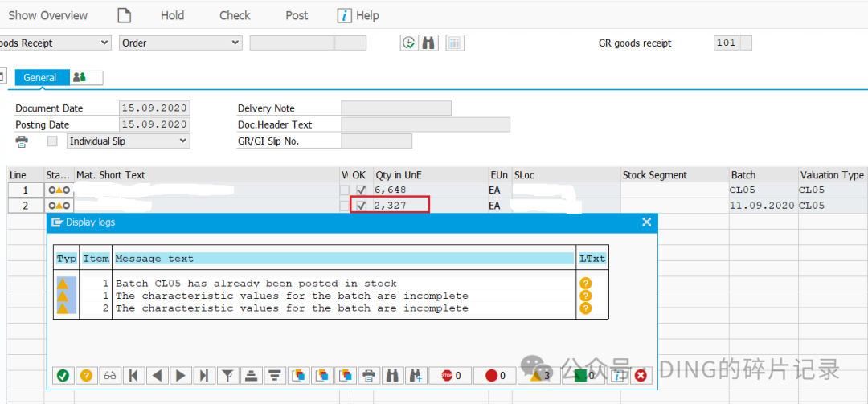Click the Post button
The height and width of the screenshot is (404, 868).
[297, 15]
